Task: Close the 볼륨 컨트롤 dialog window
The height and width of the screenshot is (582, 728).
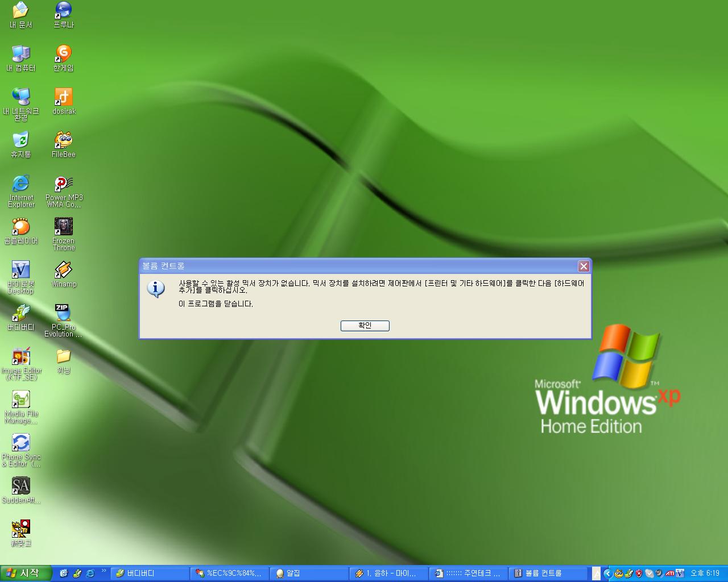Action: (583, 266)
